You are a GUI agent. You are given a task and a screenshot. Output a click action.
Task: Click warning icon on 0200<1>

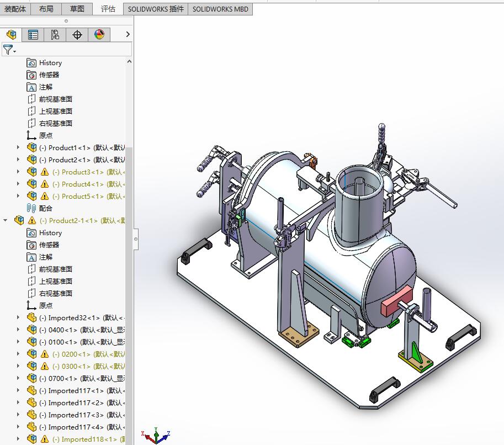point(45,354)
